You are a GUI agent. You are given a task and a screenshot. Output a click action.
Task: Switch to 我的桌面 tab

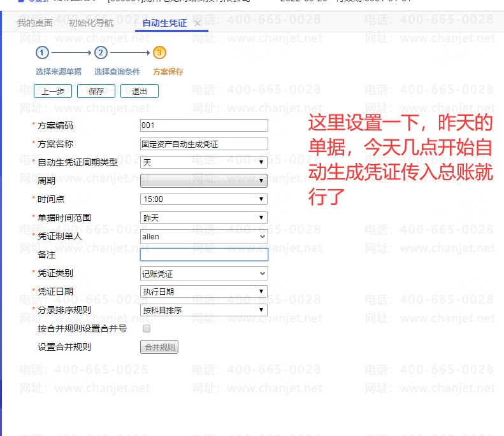(35, 23)
